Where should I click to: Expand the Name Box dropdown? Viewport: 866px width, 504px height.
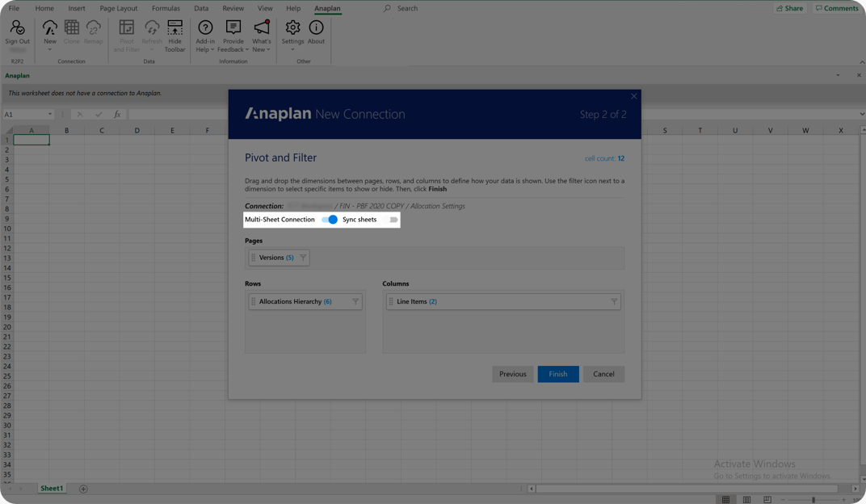[50, 114]
